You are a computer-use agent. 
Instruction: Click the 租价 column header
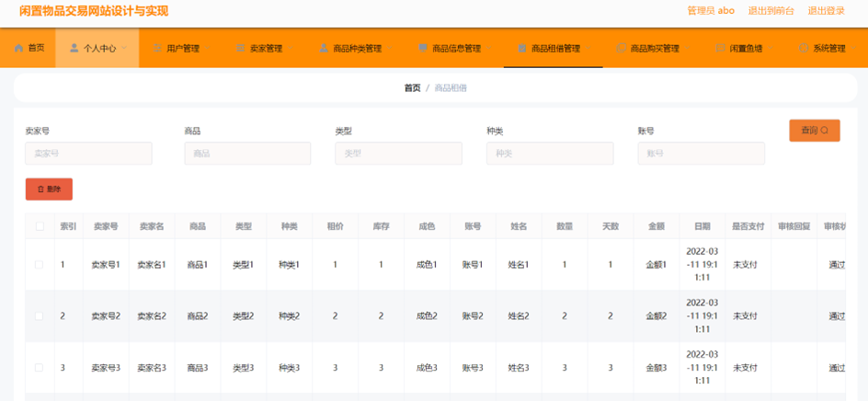(x=335, y=226)
